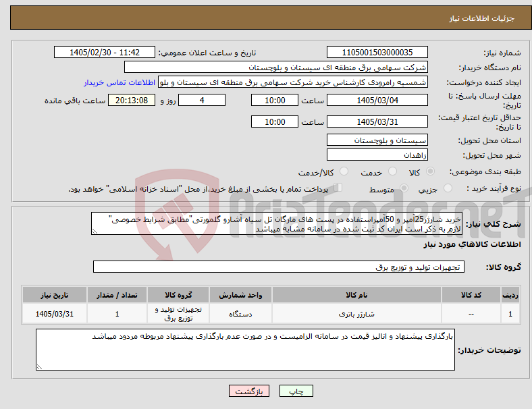Click the response deadline date 1405/03/04
The image size is (532, 409).
(x=377, y=100)
